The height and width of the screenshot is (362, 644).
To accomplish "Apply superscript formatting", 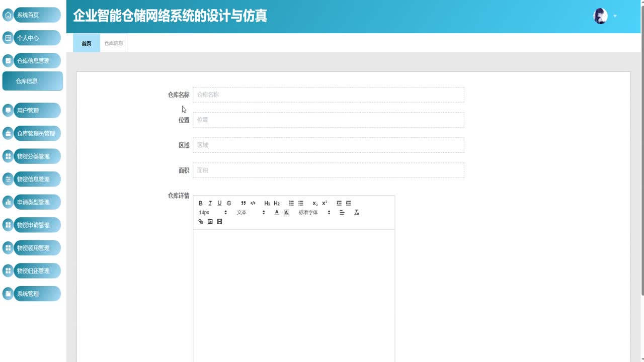I will (325, 203).
